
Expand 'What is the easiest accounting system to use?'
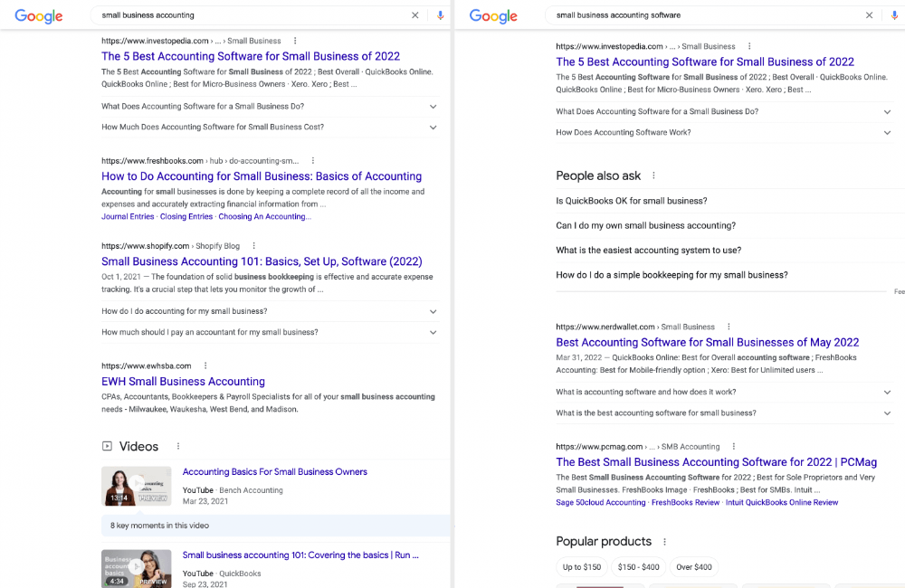[730, 251]
